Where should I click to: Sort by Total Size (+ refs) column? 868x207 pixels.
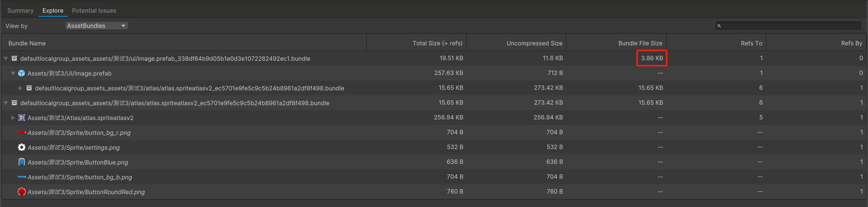coord(437,43)
